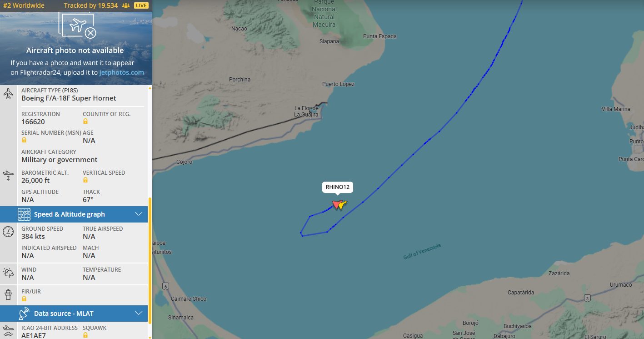Image resolution: width=644 pixels, height=339 pixels.
Task: Click the lock icon under Serial Number (MSN)
Action: coord(24,140)
